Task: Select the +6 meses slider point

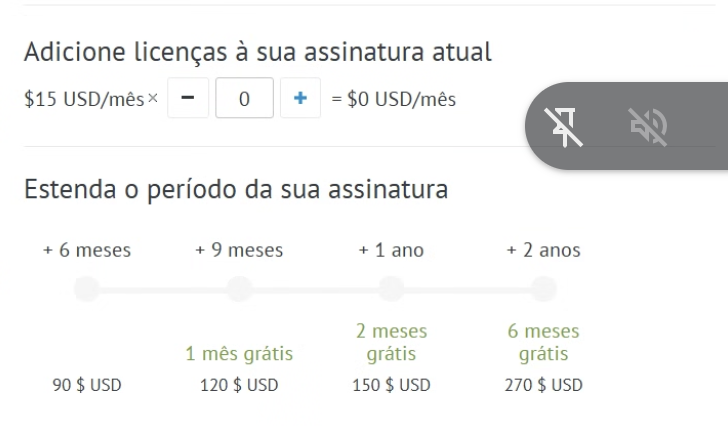Action: tap(87, 289)
